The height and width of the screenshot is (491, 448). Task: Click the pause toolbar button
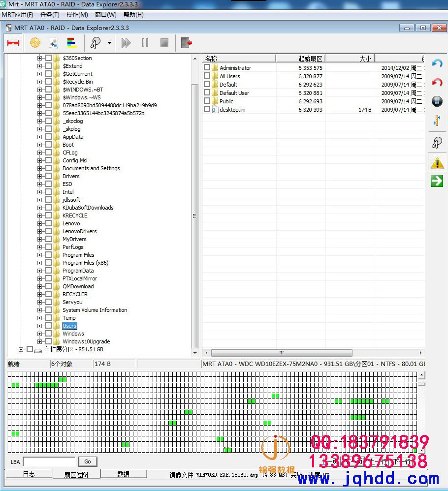coord(145,43)
